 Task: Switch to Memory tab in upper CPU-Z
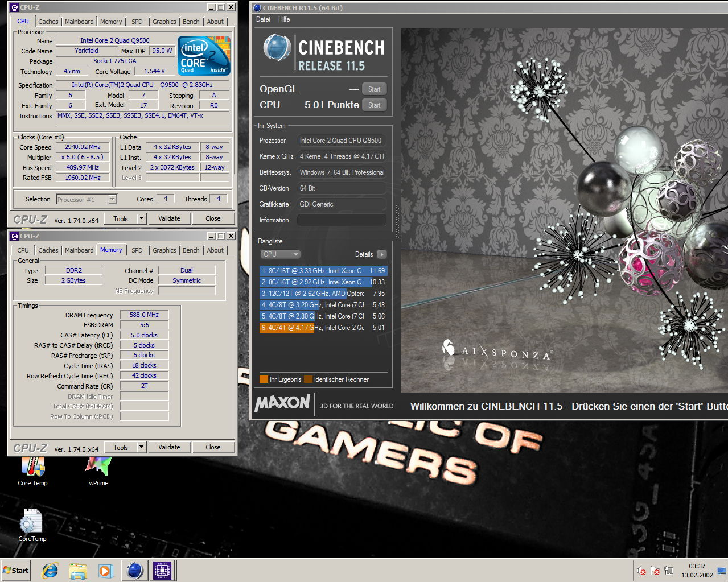[x=111, y=22]
